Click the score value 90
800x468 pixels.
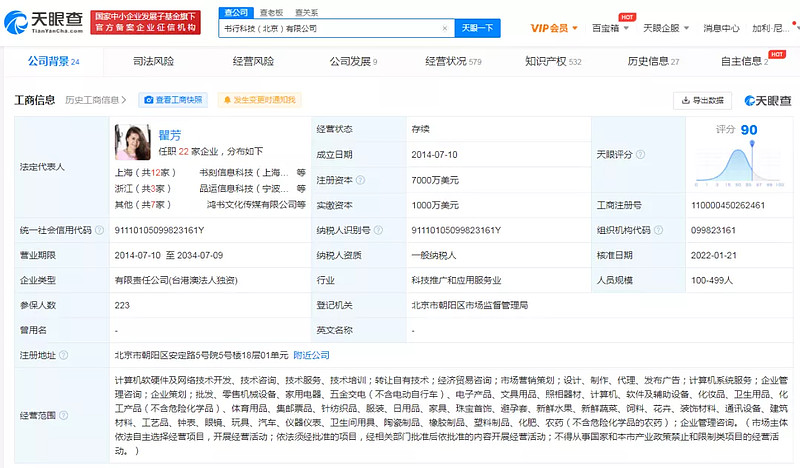749,130
